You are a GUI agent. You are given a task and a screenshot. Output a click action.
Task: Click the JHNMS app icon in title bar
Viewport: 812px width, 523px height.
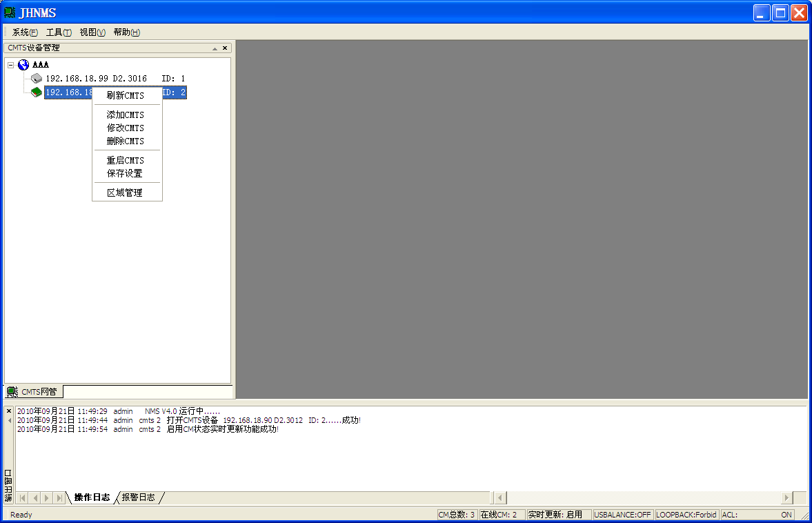click(10, 12)
